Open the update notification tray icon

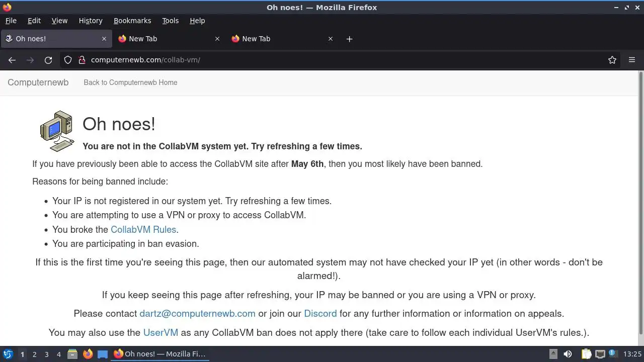tap(613, 354)
